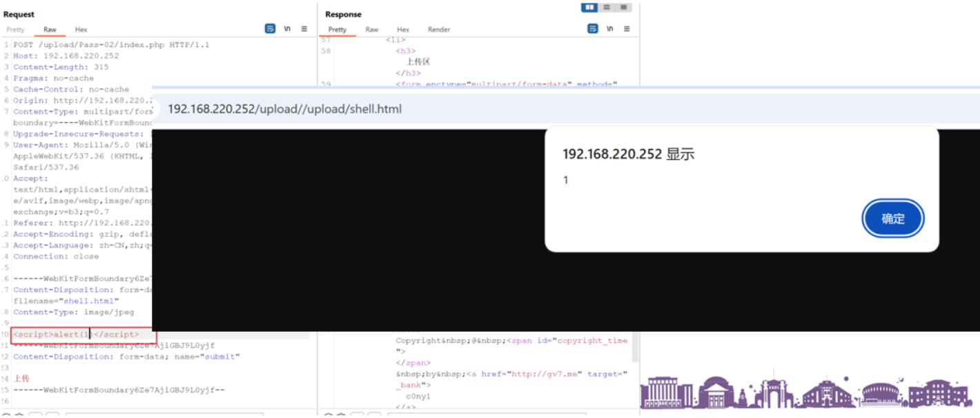
Task: Click the c0ny1 text in response
Action: 418,397
